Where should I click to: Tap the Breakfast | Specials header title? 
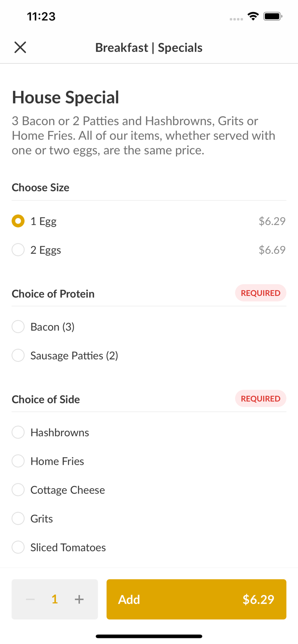[149, 47]
